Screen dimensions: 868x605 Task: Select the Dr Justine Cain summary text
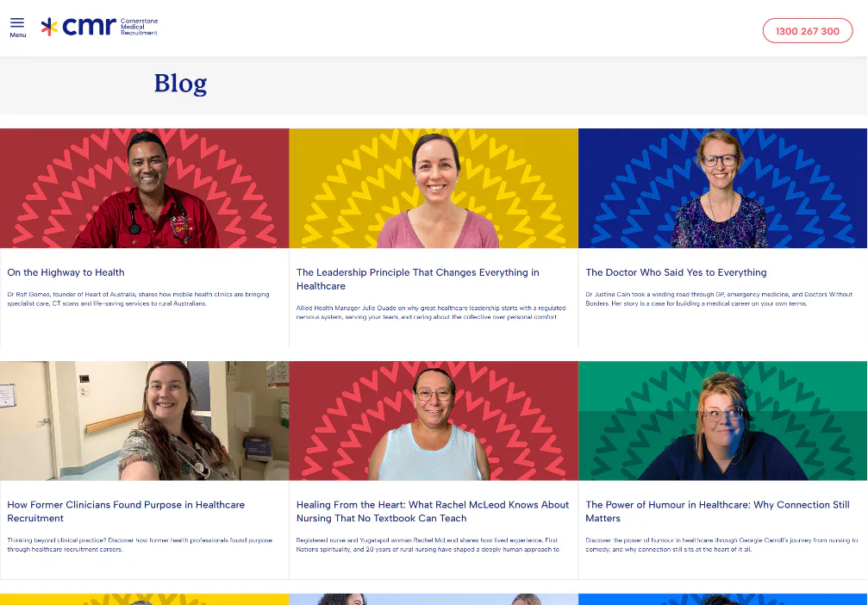(719, 299)
